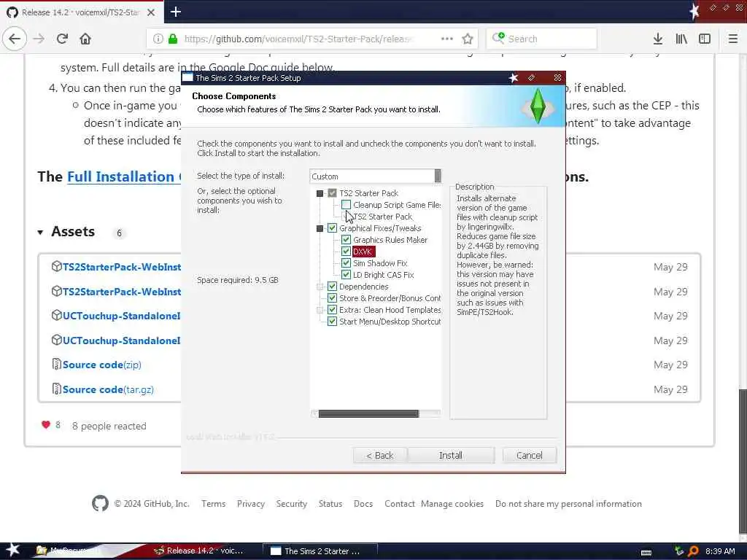Uncheck Extra: Clean Hood Templates checkbox
The width and height of the screenshot is (747, 560).
332,309
